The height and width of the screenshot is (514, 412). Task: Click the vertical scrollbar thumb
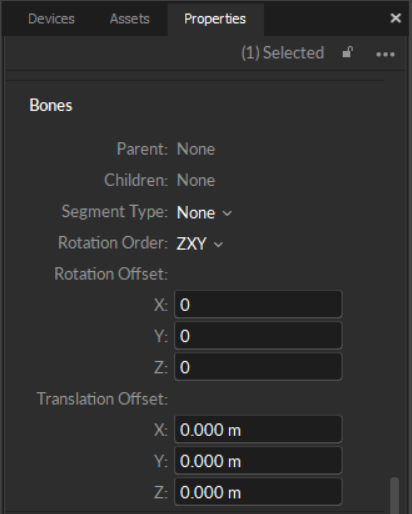coord(395,496)
